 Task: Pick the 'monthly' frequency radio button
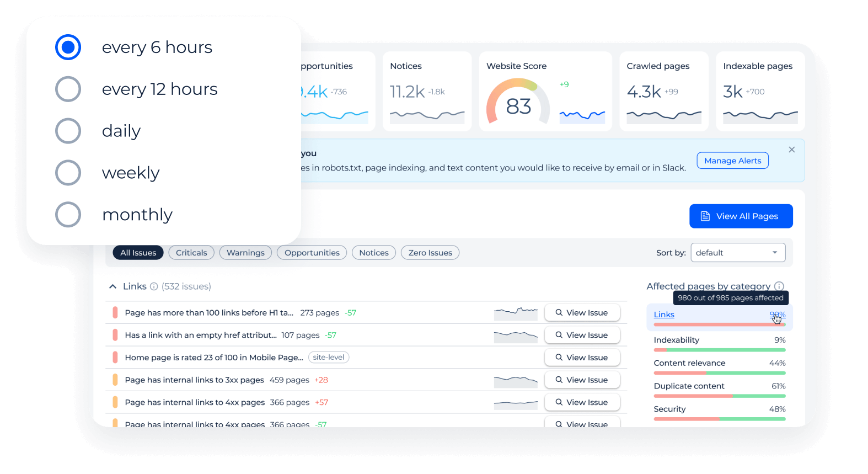point(68,215)
